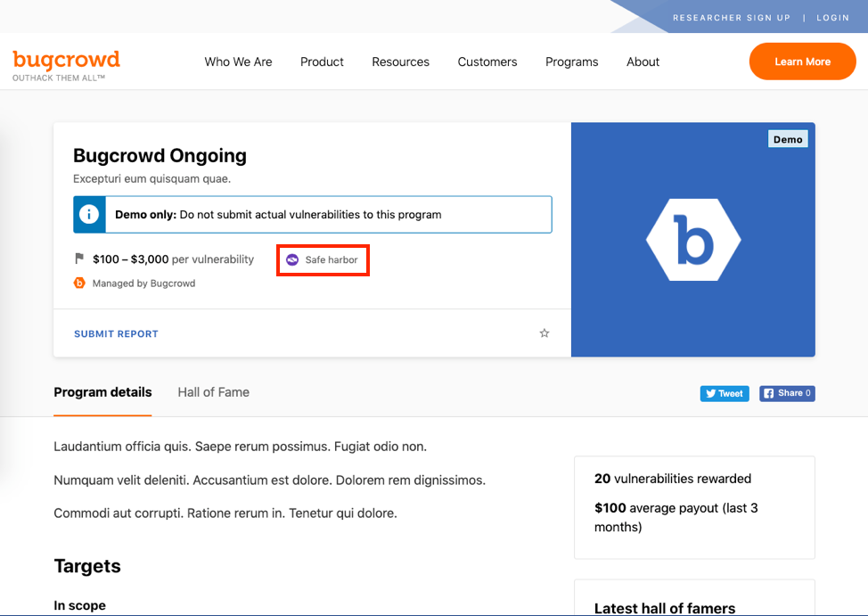Click the paragraph starting Numquam velit deleniti

click(x=270, y=480)
